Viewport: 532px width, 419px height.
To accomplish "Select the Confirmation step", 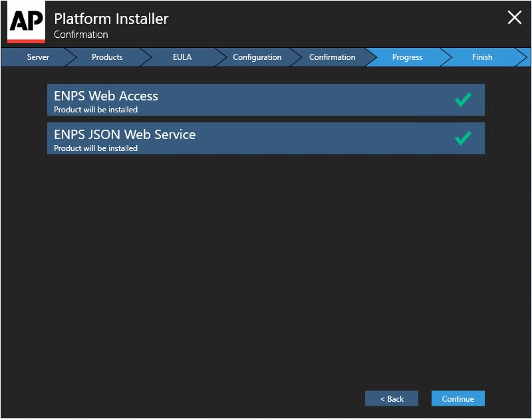I will [332, 57].
